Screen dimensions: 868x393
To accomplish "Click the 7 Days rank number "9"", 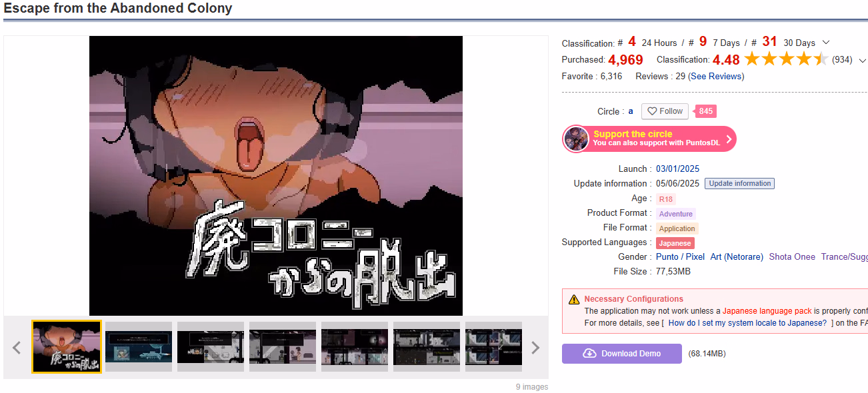I will click(x=703, y=41).
